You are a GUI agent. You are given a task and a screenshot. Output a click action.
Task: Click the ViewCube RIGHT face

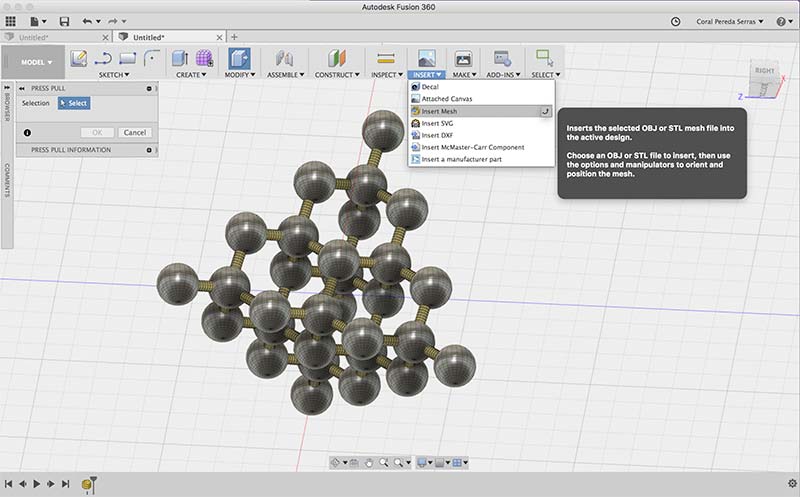coord(764,71)
